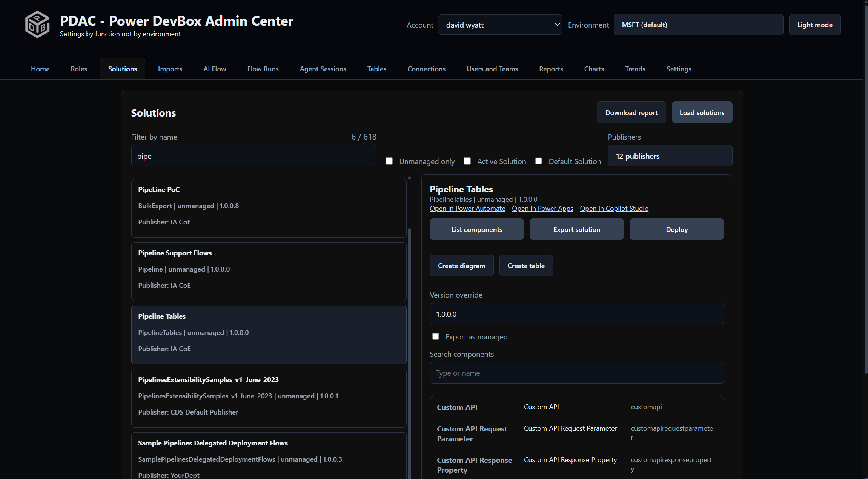Open the Agent Sessions tab

click(323, 69)
